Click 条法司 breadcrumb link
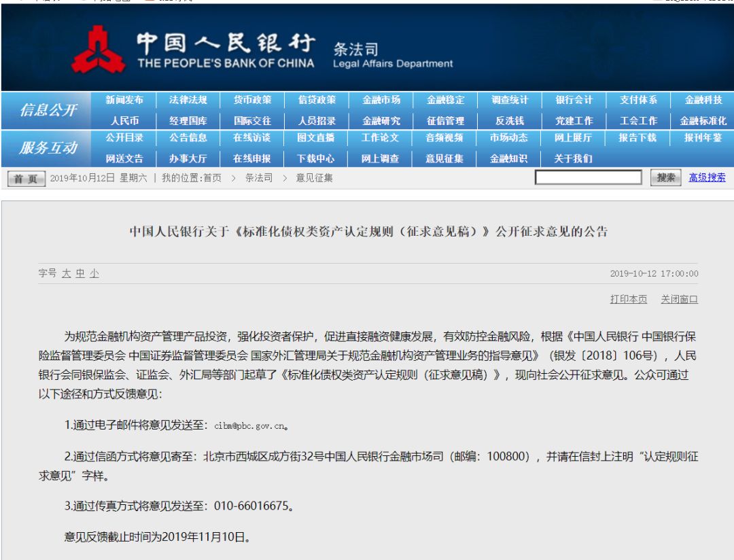734x560 pixels. [x=259, y=178]
